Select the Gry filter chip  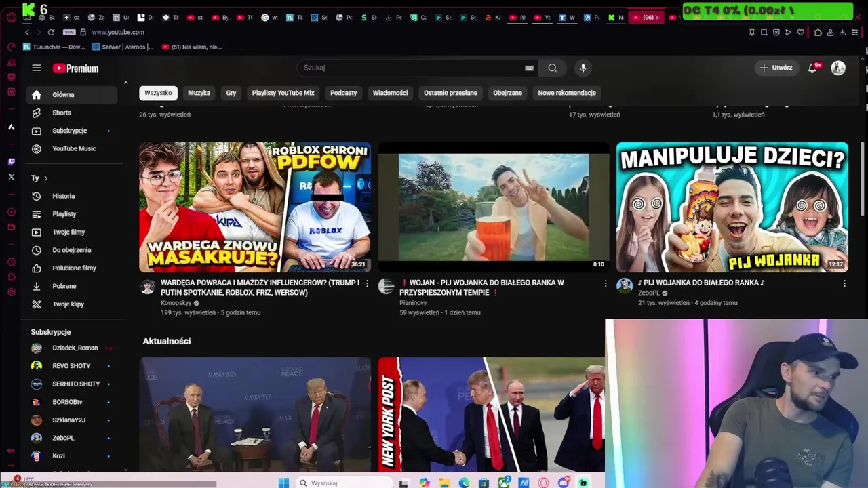[231, 93]
